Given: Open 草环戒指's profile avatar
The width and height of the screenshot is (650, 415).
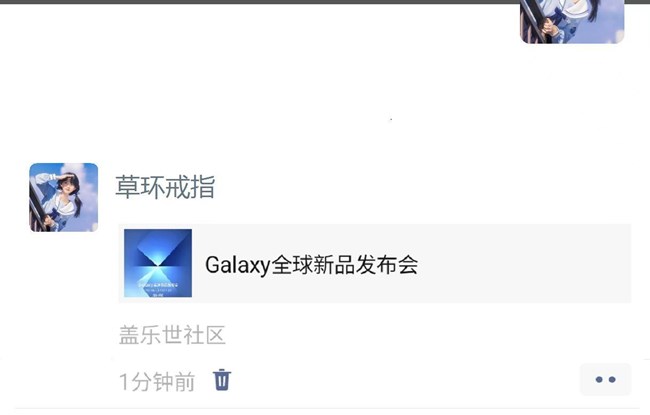Looking at the screenshot, I should coord(64,197).
